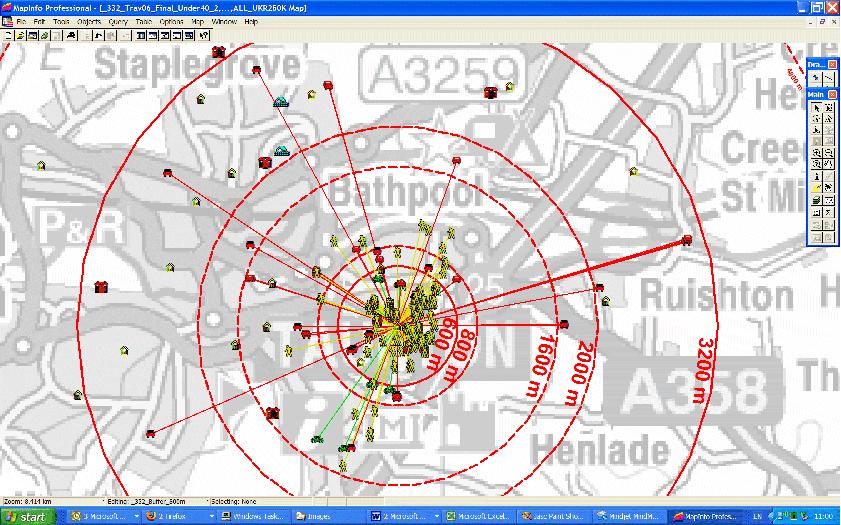The image size is (841, 525).
Task: Open the MapInfo document icon in menu bar
Action: [x=7, y=21]
